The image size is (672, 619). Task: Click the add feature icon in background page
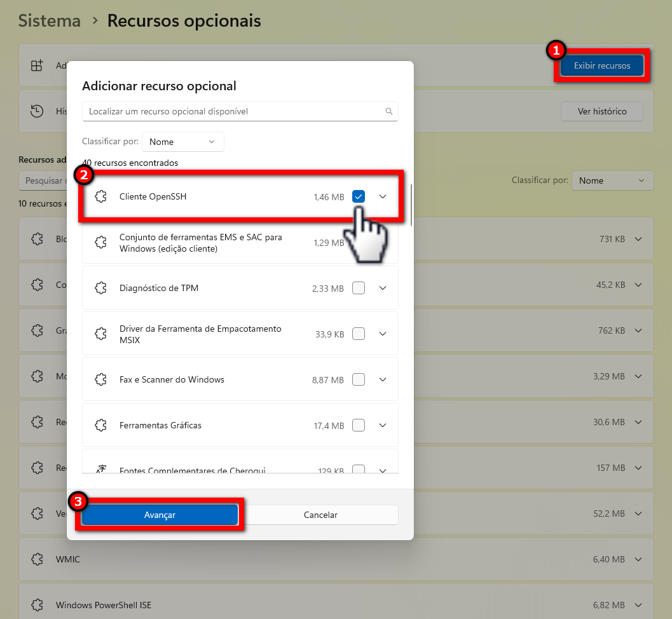37,65
